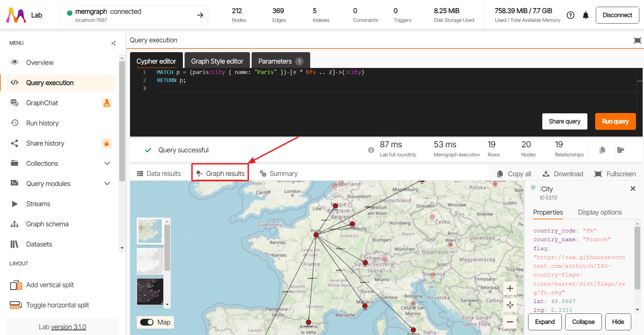Zoom in on the map
Viewport: 644px width, 335px height.
(510, 288)
